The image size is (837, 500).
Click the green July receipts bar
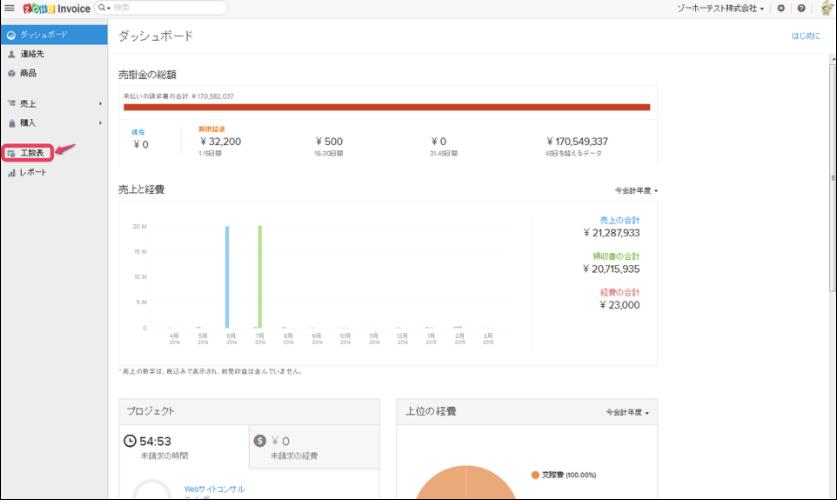click(x=260, y=276)
